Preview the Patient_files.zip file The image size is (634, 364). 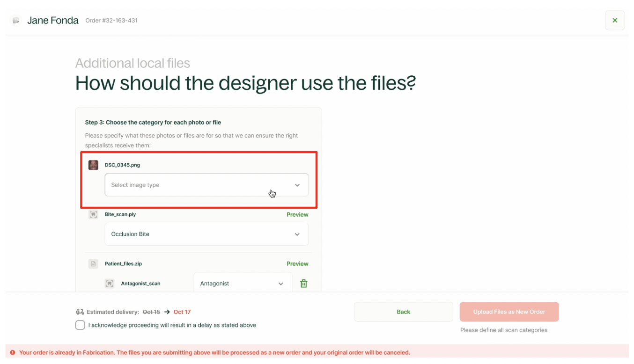pyautogui.click(x=297, y=264)
